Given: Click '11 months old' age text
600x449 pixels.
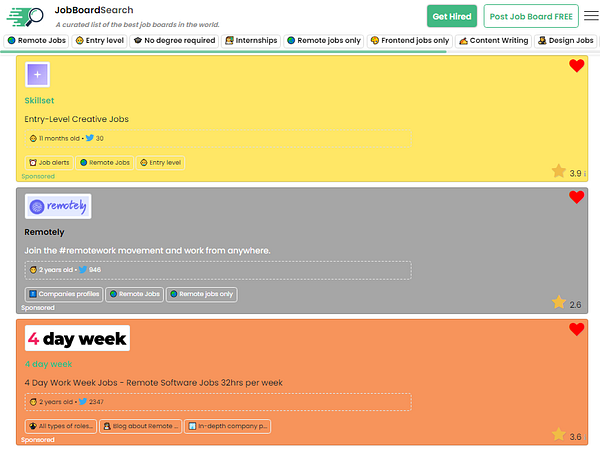Looking at the screenshot, I should [x=59, y=138].
